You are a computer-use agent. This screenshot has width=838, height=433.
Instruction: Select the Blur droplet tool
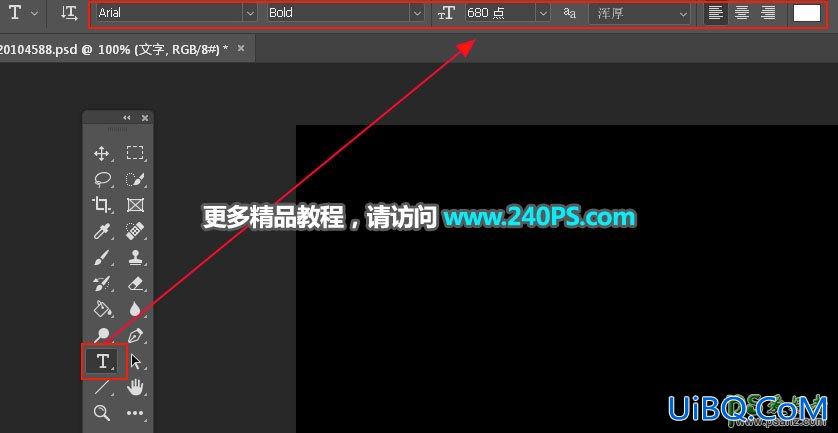(x=135, y=308)
